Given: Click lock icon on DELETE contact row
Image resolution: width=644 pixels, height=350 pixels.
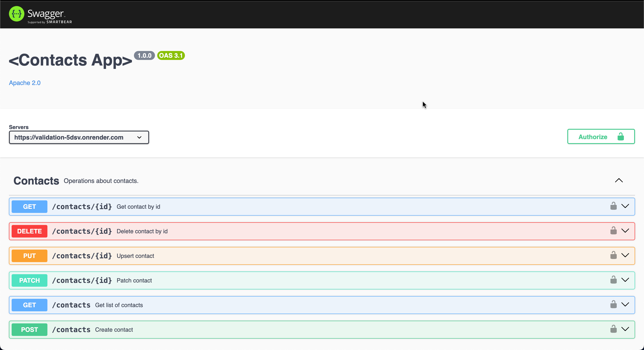Looking at the screenshot, I should tap(613, 231).
